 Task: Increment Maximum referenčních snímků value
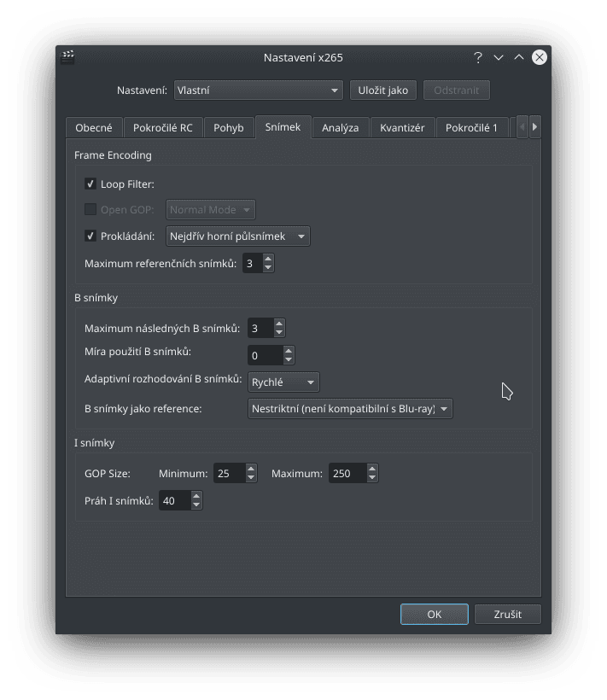[x=269, y=259]
